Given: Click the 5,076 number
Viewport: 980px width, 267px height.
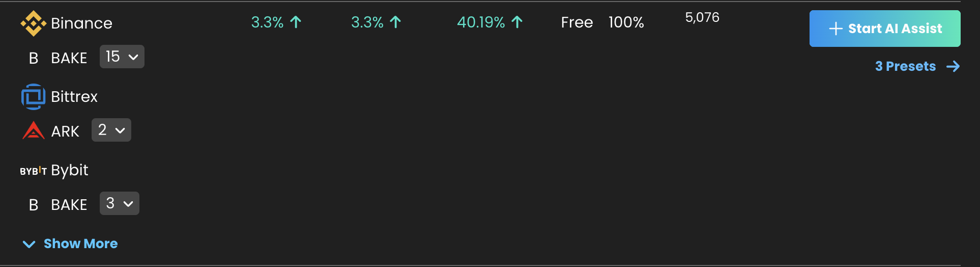Looking at the screenshot, I should [x=702, y=18].
